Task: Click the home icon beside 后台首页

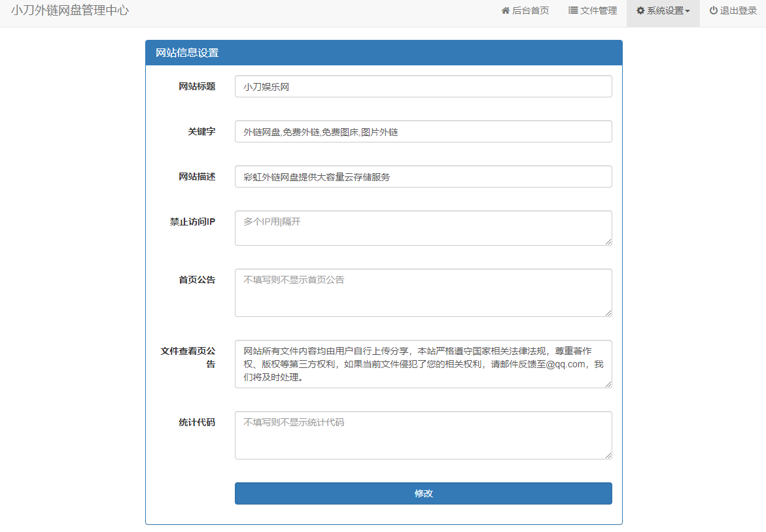Action: [x=505, y=10]
